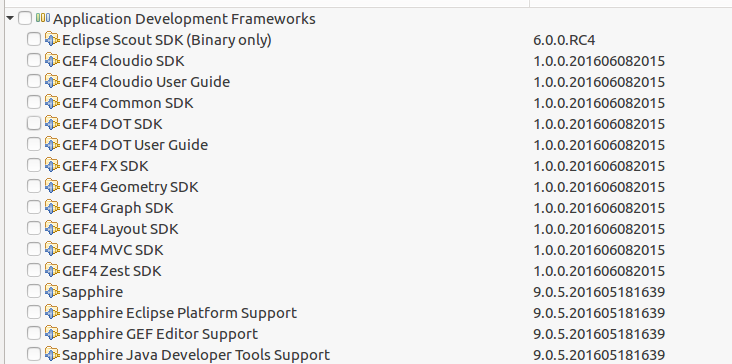Collapse the Application Development Frameworks category
Viewport: 732px width, 364px height.
[x=10, y=19]
